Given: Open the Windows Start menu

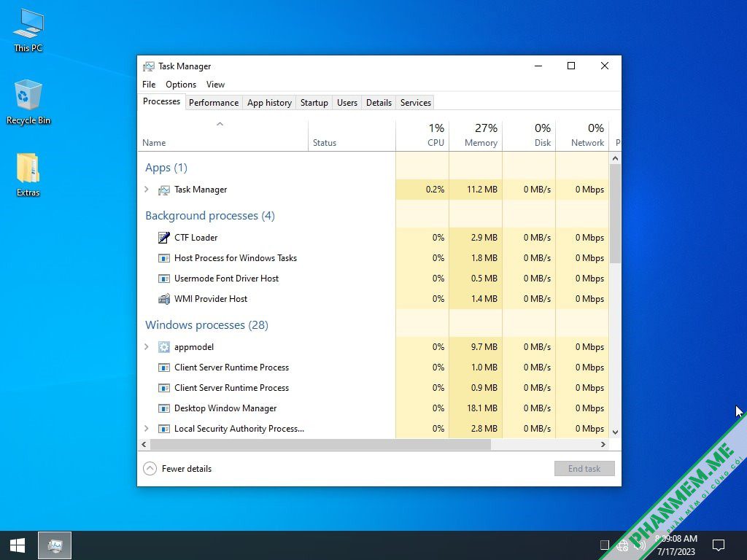Looking at the screenshot, I should pyautogui.click(x=18, y=545).
